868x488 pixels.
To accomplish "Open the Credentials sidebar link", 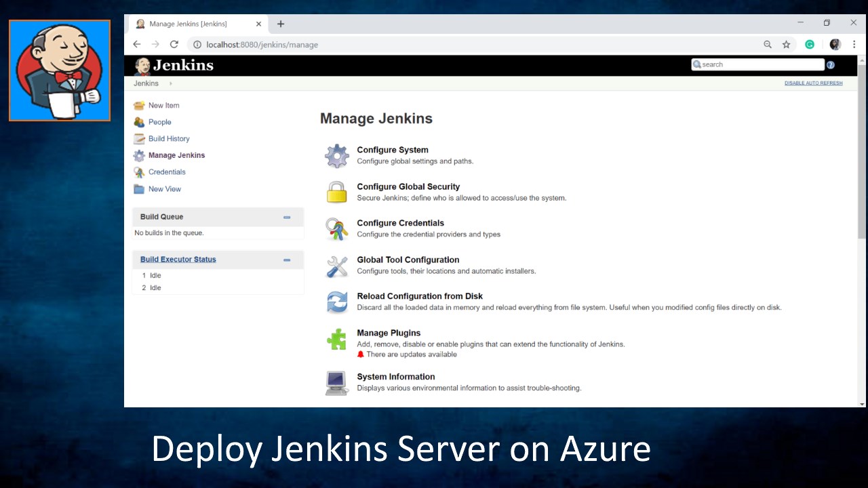I will (167, 172).
